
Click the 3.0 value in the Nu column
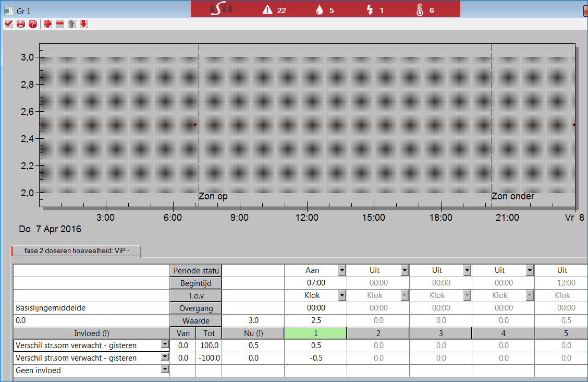pyautogui.click(x=253, y=320)
